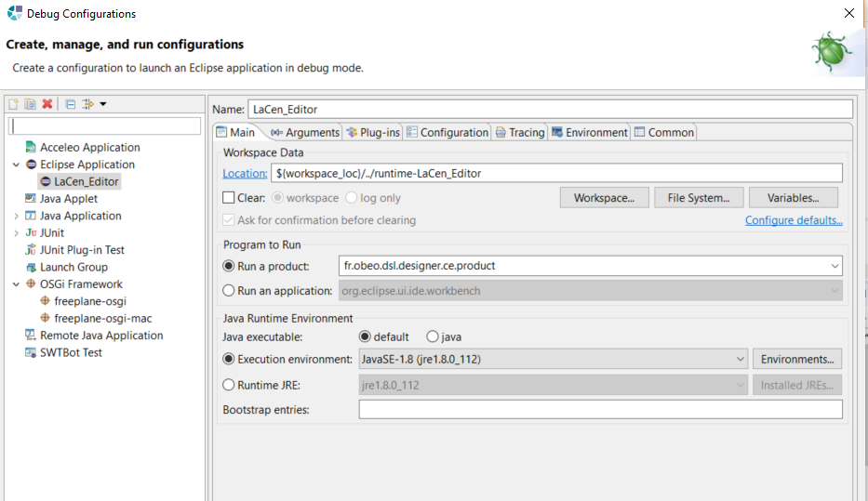Image resolution: width=868 pixels, height=501 pixels.
Task: Select Acceleo Application in the tree
Action: tap(89, 147)
